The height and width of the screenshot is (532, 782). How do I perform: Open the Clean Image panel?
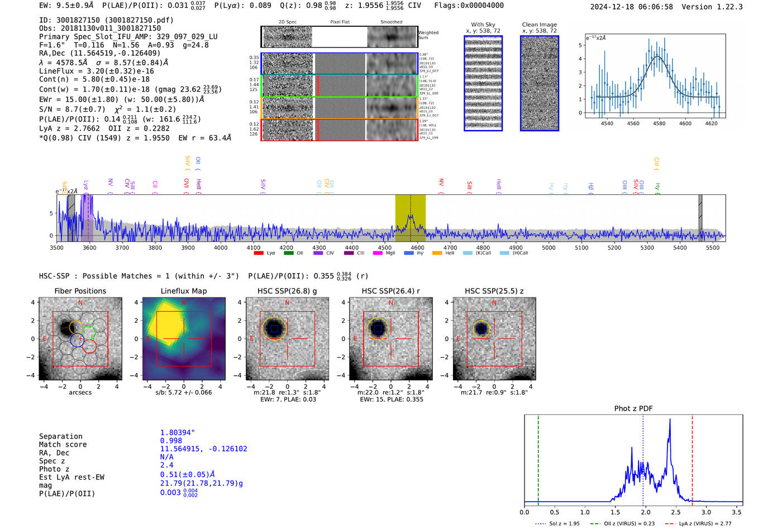pyautogui.click(x=540, y=83)
